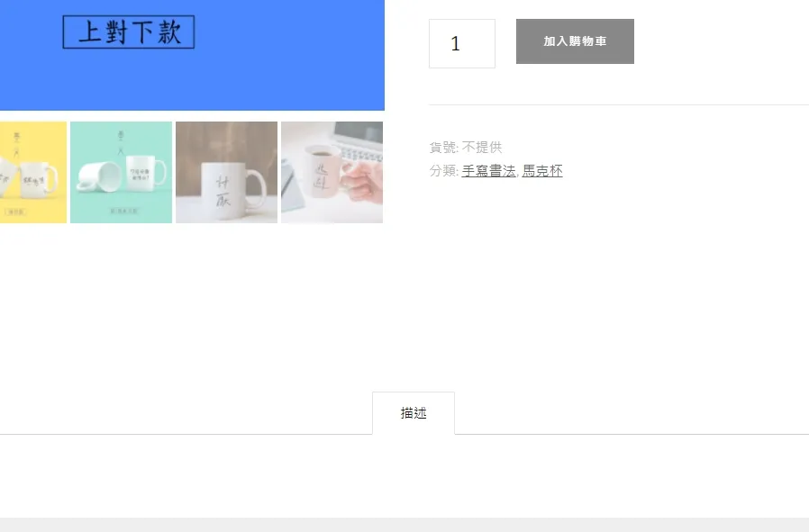Click the quantity field showing 1
809x532 pixels.
pos(462,43)
